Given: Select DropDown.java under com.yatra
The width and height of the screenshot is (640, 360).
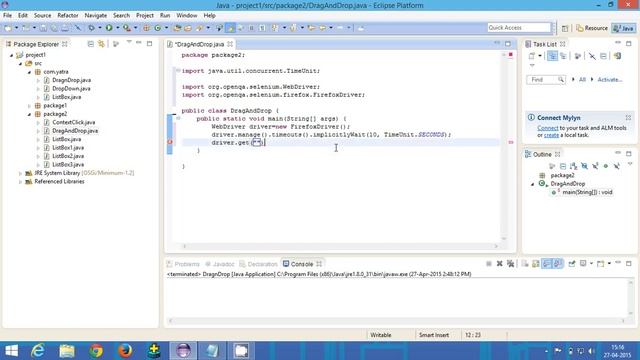Looking at the screenshot, I should click(x=71, y=89).
